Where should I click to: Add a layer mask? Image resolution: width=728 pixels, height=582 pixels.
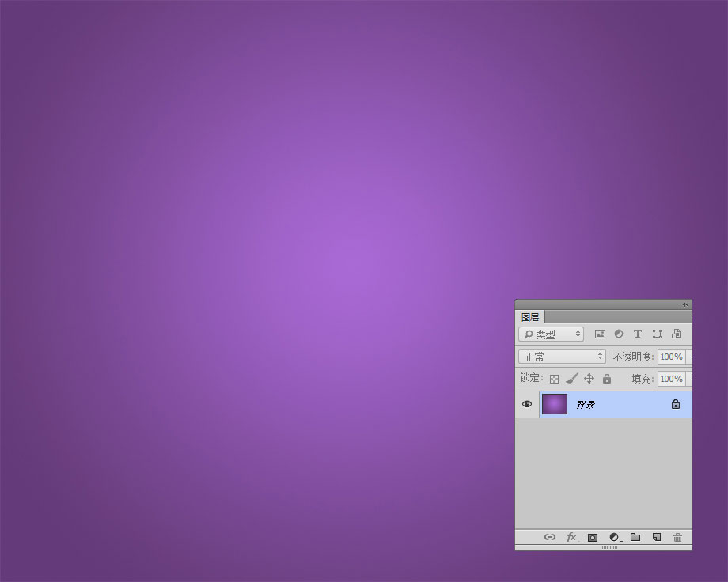[593, 538]
